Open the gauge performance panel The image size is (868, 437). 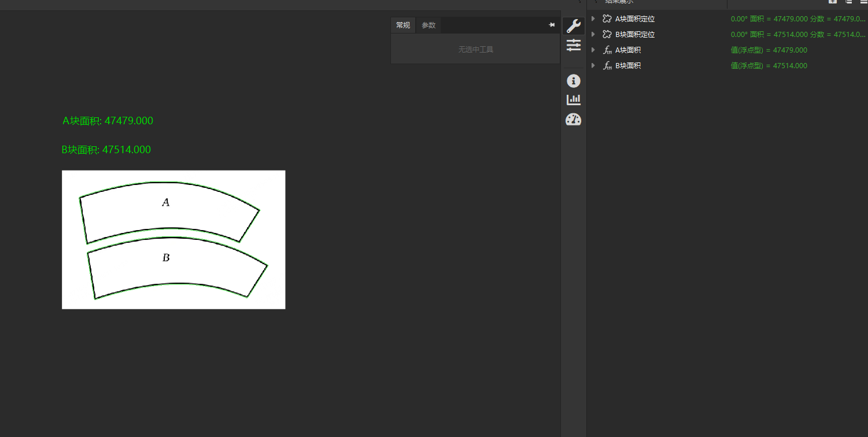pos(573,120)
